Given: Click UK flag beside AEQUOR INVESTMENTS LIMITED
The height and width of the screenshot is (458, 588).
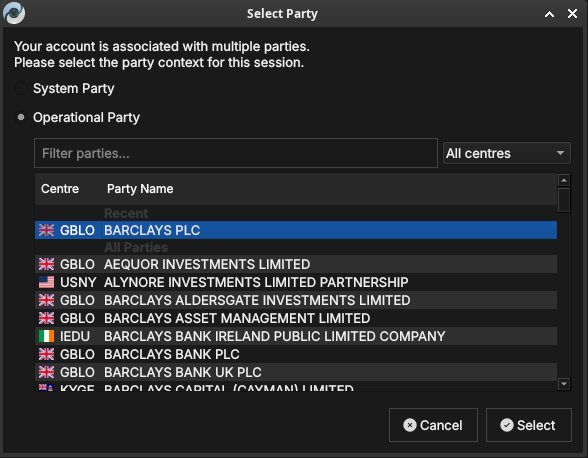Looking at the screenshot, I should [x=46, y=264].
